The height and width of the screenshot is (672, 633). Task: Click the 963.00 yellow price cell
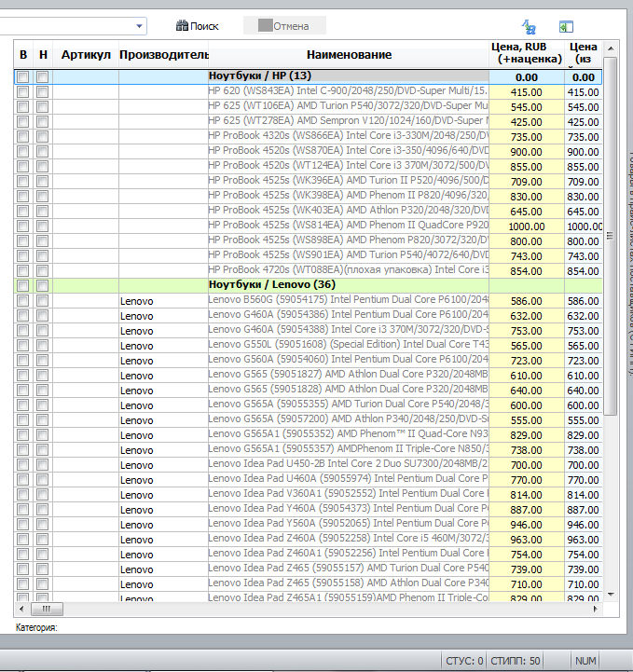click(x=527, y=540)
